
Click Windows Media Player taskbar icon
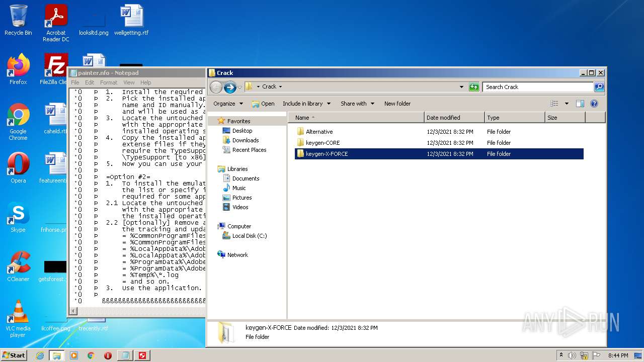tap(74, 355)
